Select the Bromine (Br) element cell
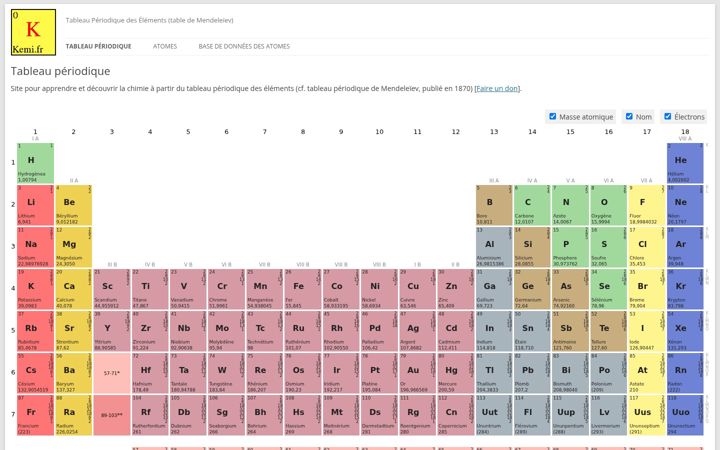Viewport: 720px width, 450px height. [647, 289]
